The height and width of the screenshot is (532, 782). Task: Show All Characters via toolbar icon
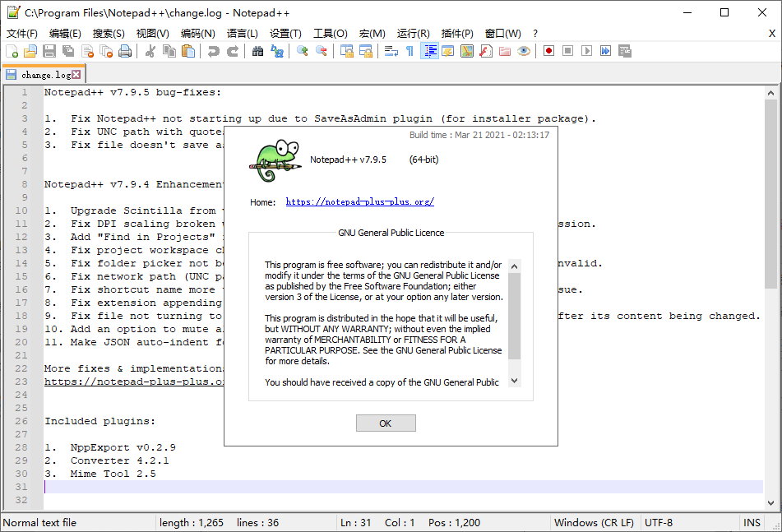tap(408, 50)
